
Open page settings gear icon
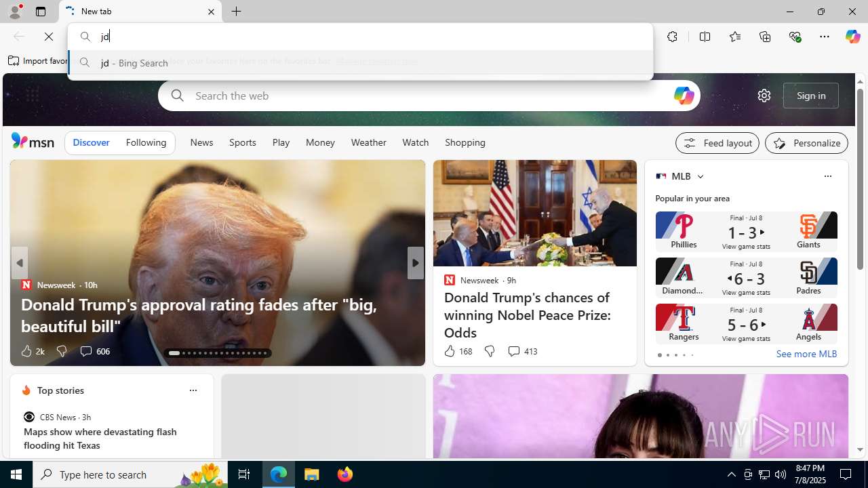[764, 96]
